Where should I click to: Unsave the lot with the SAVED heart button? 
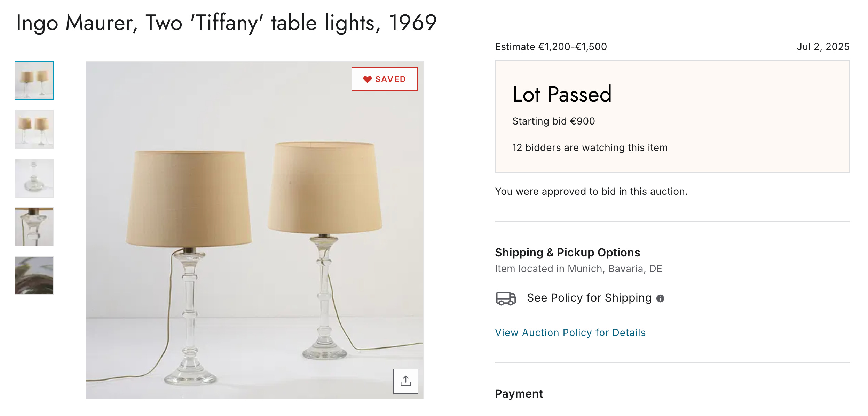(x=384, y=79)
